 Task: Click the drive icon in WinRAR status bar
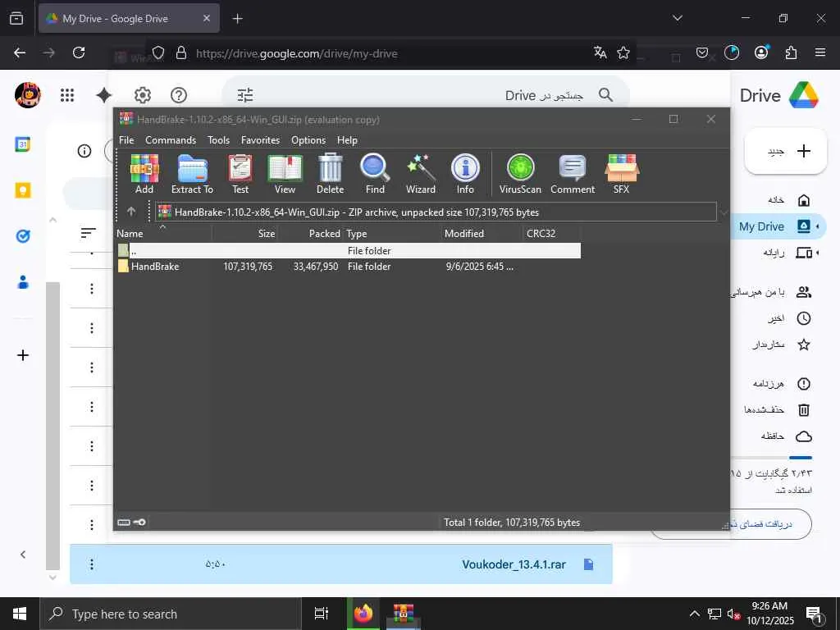[124, 523]
